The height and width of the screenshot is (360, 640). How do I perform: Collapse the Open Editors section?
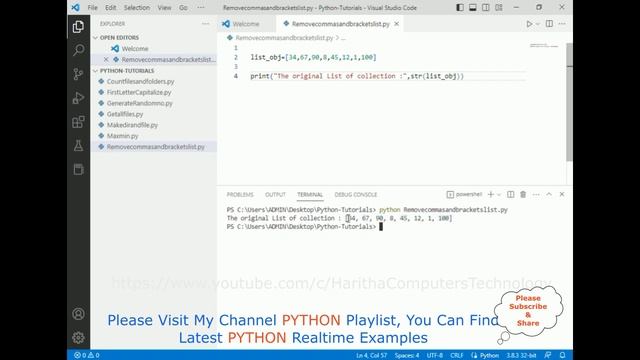pyautogui.click(x=119, y=38)
